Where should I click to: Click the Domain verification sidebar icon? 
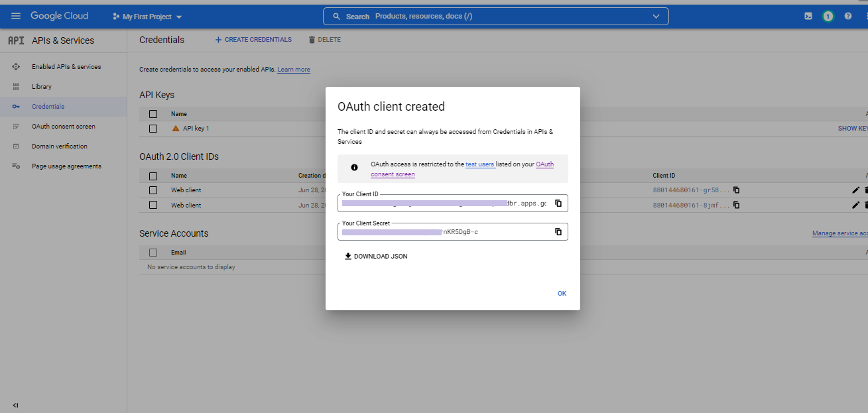pos(16,147)
